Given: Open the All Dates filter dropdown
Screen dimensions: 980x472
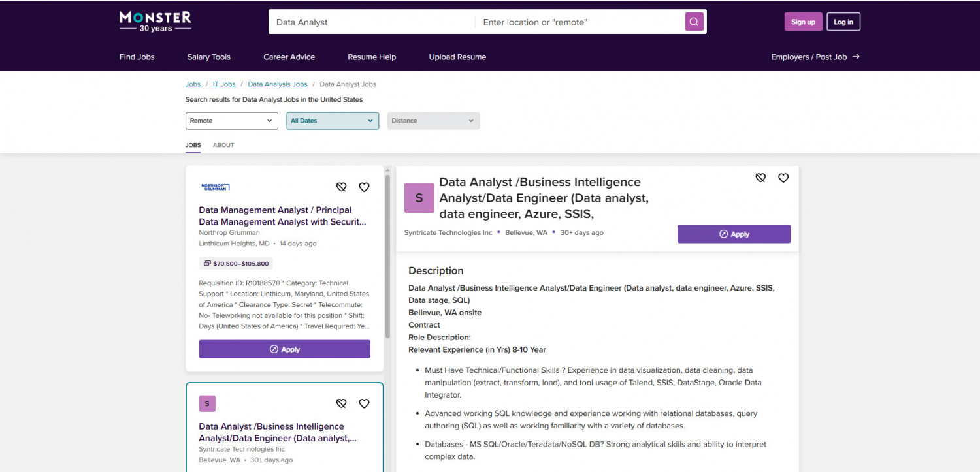Looking at the screenshot, I should click(x=333, y=121).
